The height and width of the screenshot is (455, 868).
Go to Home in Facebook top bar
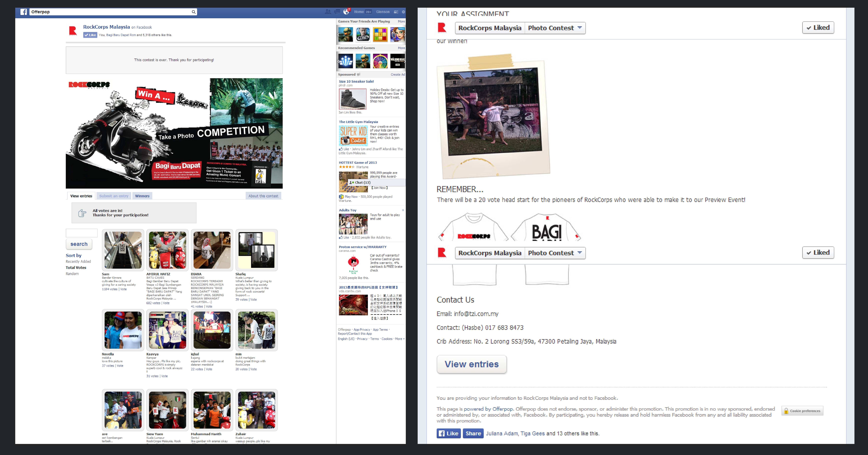point(359,12)
